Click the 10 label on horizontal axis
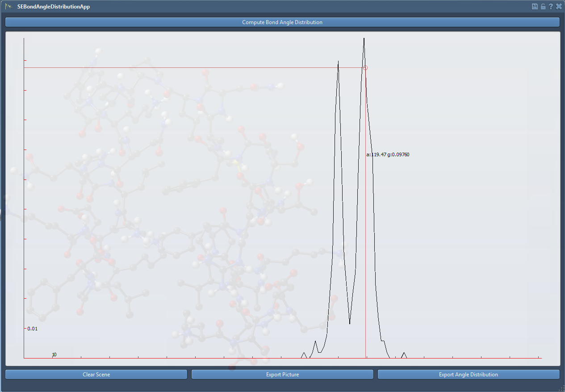Screen dimensions: 565x392 tap(54, 354)
